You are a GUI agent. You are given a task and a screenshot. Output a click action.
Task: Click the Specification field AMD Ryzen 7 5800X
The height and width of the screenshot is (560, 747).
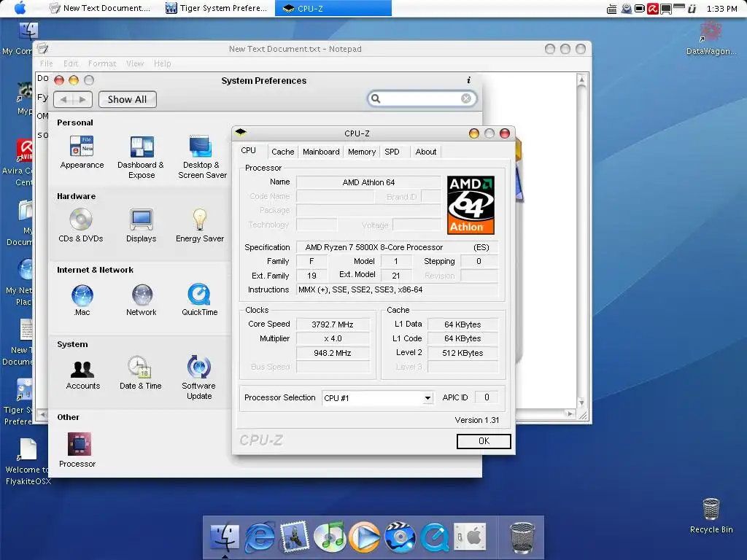[x=397, y=247]
